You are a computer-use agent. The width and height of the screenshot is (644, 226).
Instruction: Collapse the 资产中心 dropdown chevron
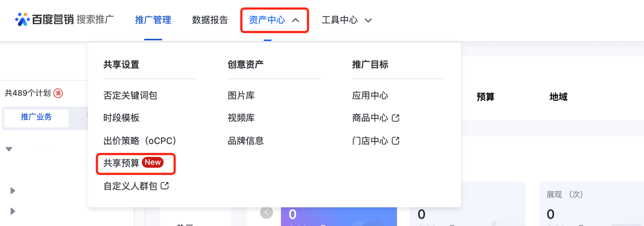[296, 20]
